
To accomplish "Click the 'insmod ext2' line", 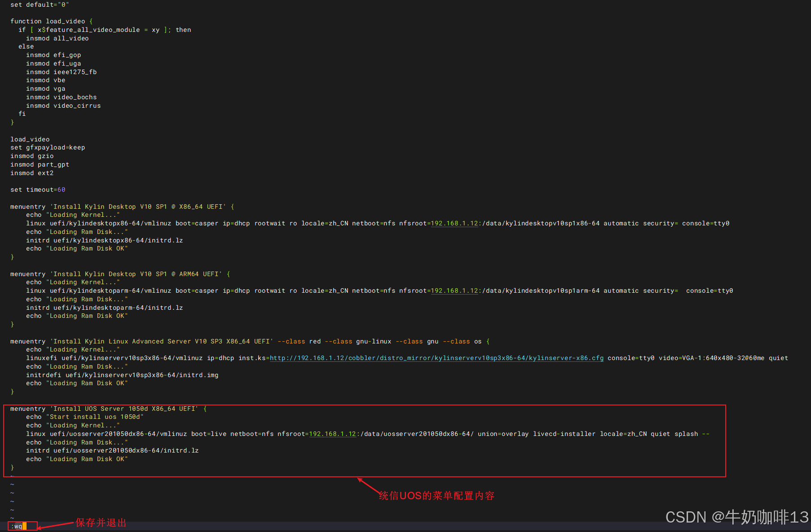I will [x=32, y=173].
